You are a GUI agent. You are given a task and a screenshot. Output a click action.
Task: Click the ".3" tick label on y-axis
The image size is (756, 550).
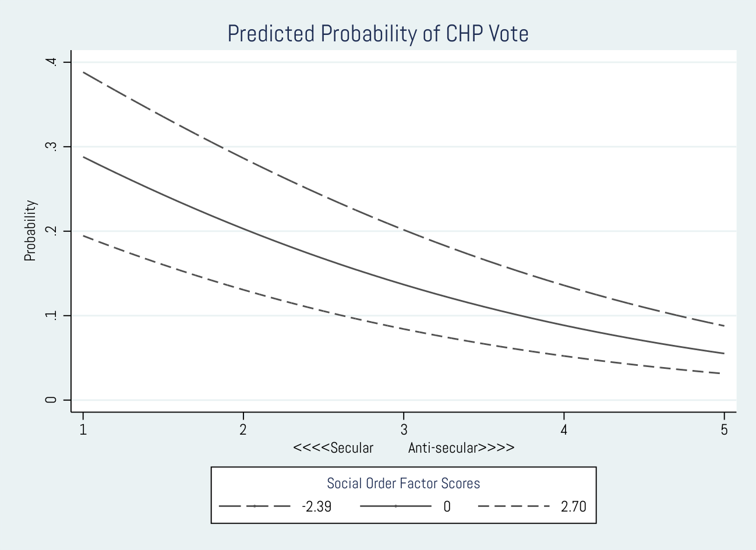(51, 147)
